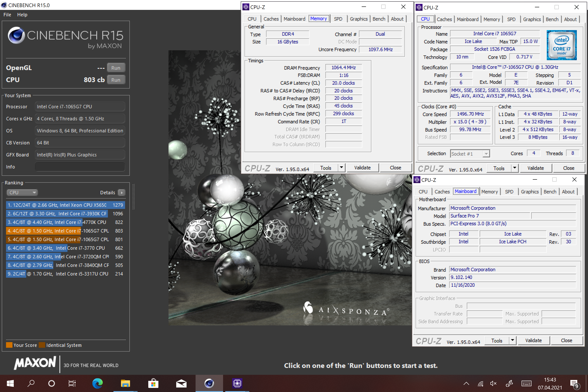Click the Info input field
Viewport: 588px width, 392px height.
click(x=80, y=167)
